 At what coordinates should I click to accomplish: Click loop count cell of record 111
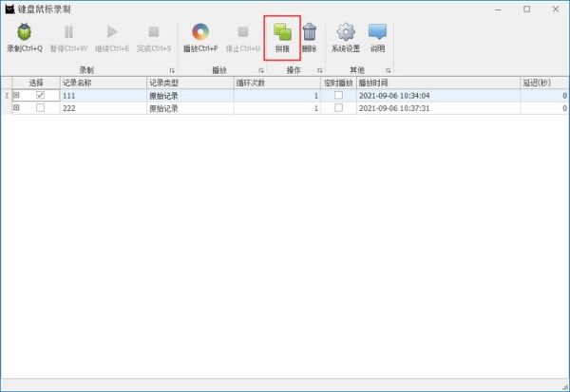(277, 96)
